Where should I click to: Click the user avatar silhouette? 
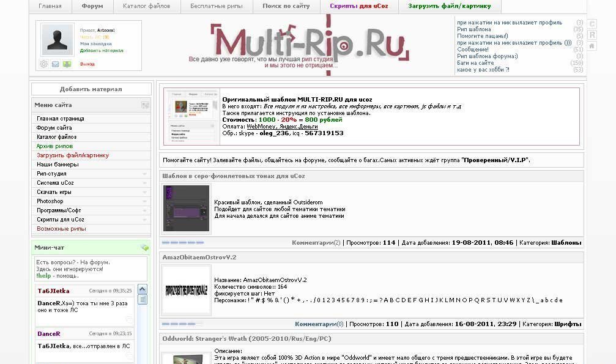[x=58, y=40]
